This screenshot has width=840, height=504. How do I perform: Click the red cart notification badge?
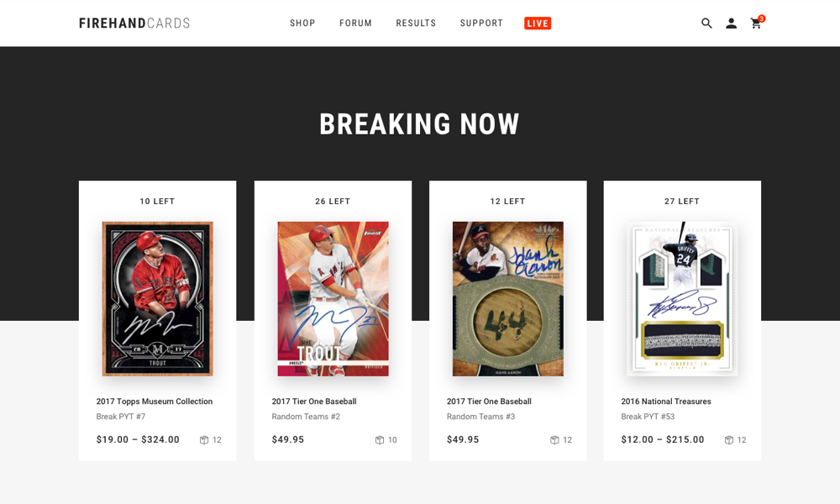(762, 18)
